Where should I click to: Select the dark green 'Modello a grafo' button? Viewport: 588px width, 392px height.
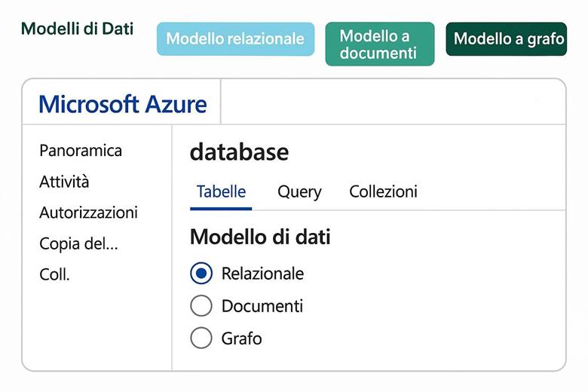click(506, 39)
